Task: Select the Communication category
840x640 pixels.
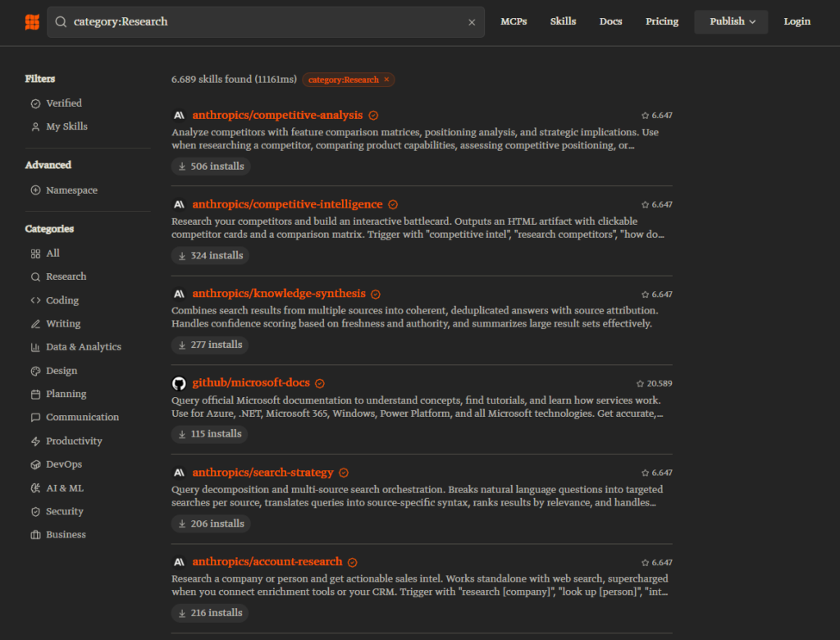Action: (x=75, y=417)
